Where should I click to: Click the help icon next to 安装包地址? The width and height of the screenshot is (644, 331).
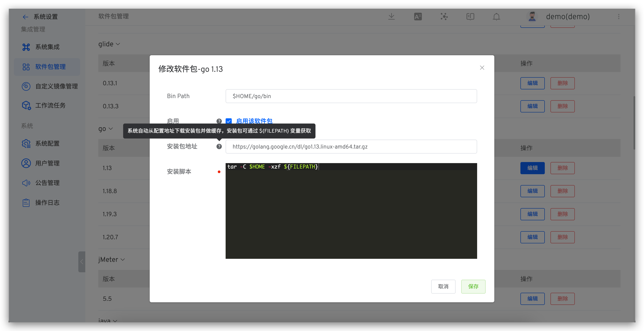tap(219, 146)
